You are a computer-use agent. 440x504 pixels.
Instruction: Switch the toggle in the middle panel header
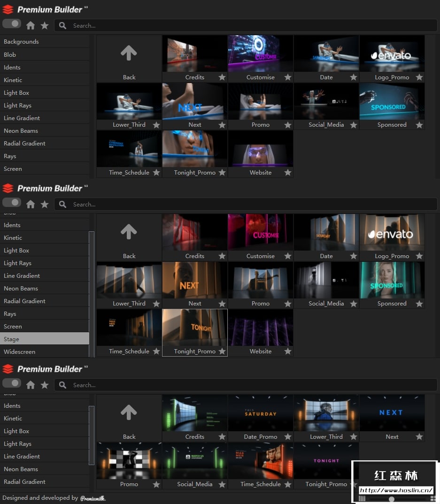coord(12,202)
